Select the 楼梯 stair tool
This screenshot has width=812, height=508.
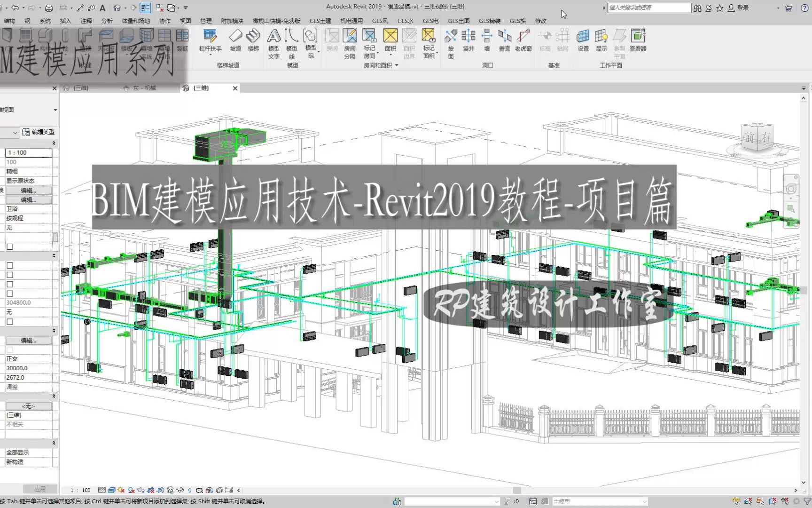click(x=253, y=40)
